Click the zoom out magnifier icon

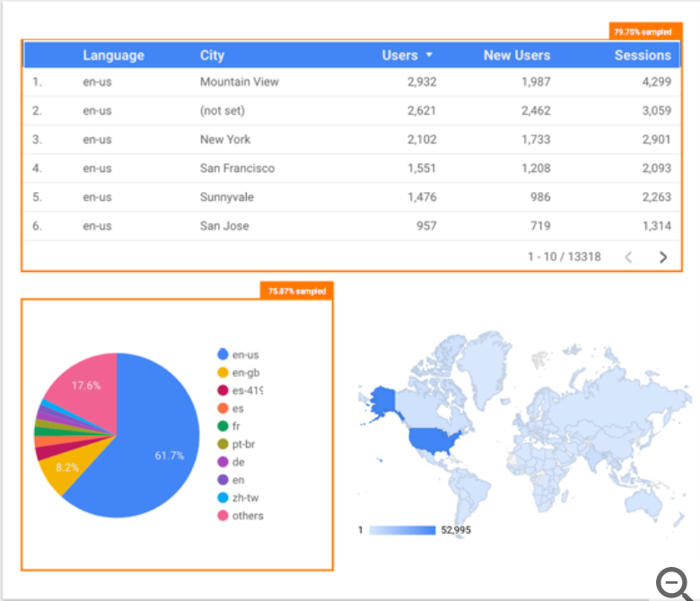tap(673, 583)
